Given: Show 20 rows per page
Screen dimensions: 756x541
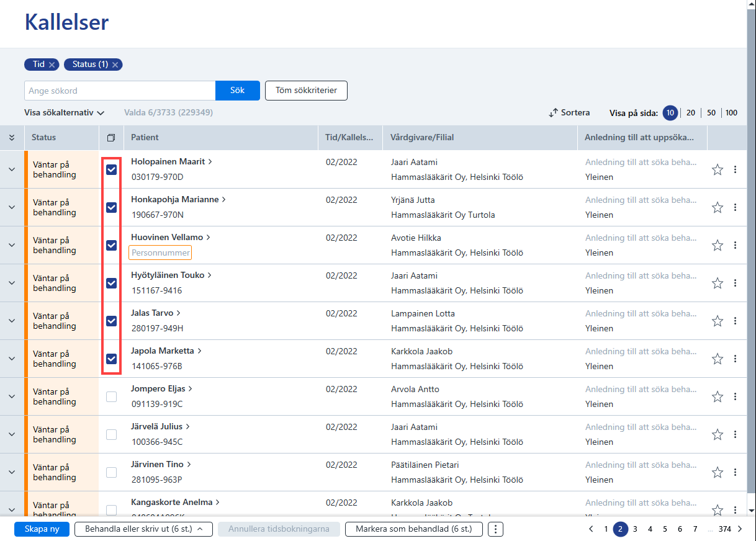Looking at the screenshot, I should pos(691,113).
